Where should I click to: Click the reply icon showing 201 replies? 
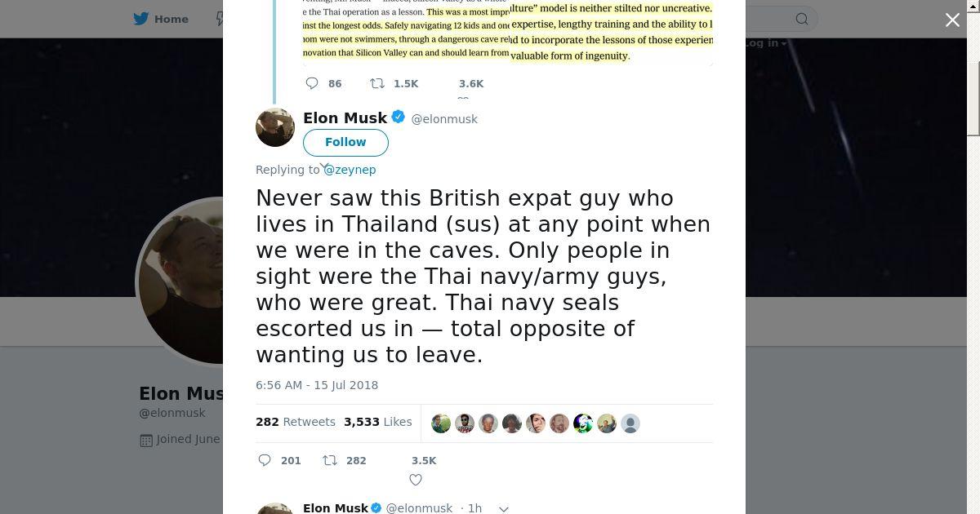[x=265, y=460]
